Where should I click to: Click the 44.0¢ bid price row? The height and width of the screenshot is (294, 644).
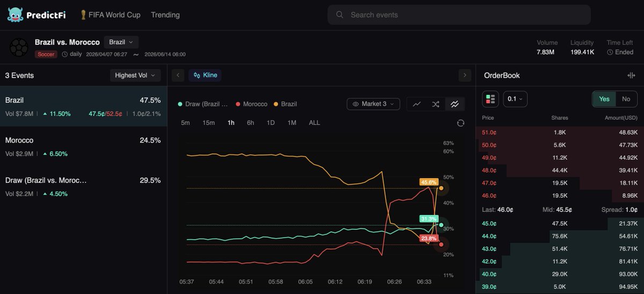[x=560, y=236]
